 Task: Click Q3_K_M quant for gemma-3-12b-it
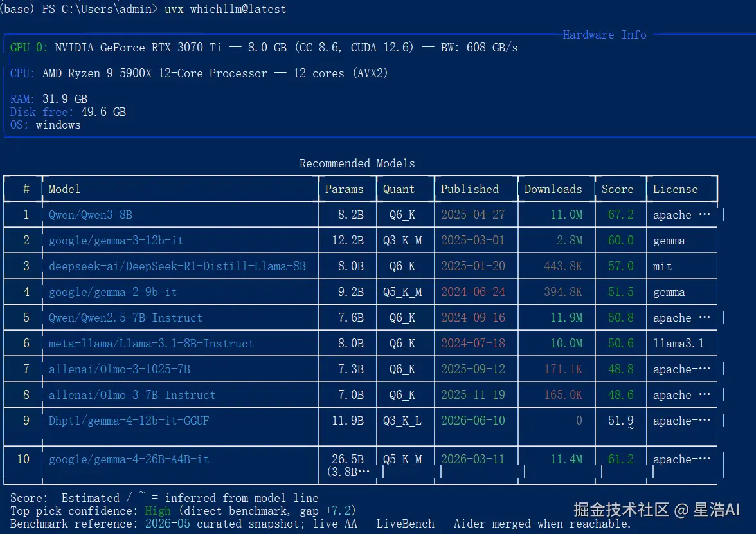pos(402,240)
